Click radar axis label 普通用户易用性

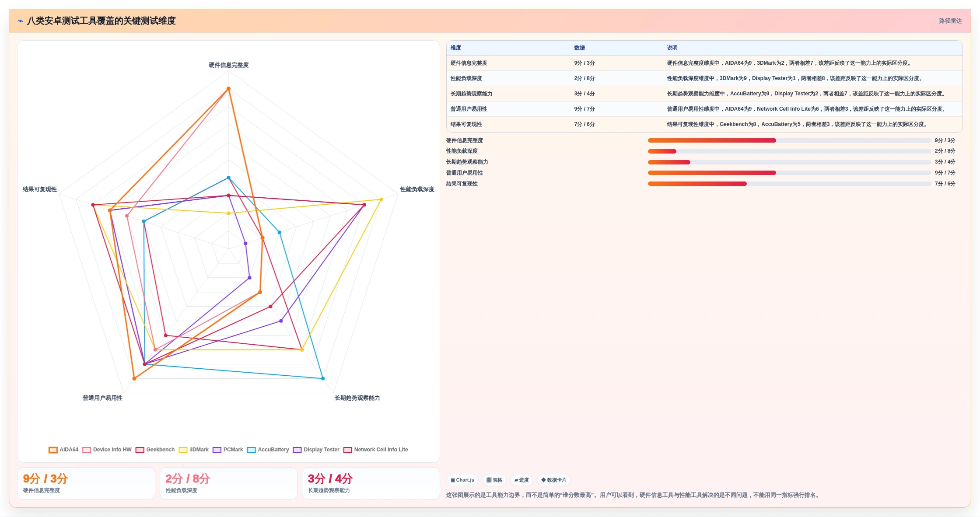tap(102, 398)
